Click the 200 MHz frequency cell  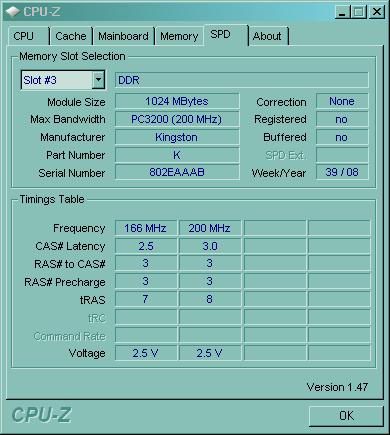(210, 228)
